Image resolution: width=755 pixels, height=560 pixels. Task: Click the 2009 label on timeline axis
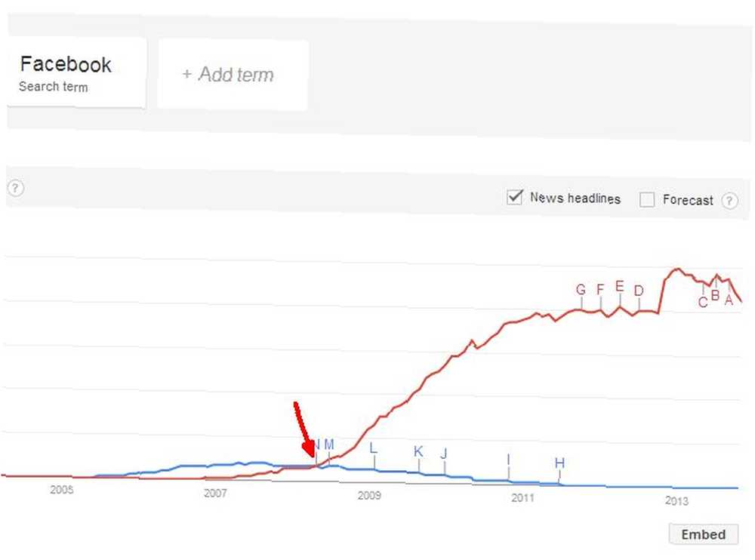point(369,495)
